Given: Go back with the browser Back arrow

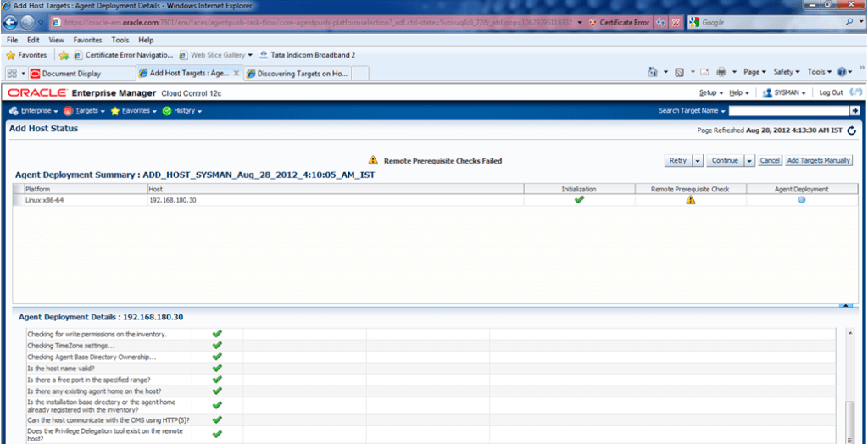Looking at the screenshot, I should click(x=12, y=22).
